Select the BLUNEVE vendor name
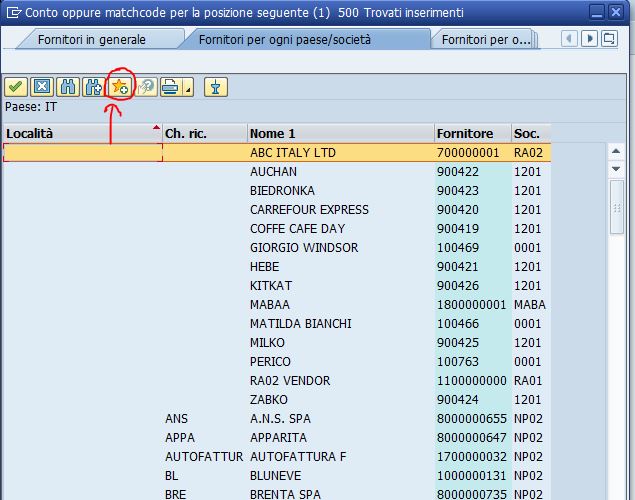 [275, 476]
